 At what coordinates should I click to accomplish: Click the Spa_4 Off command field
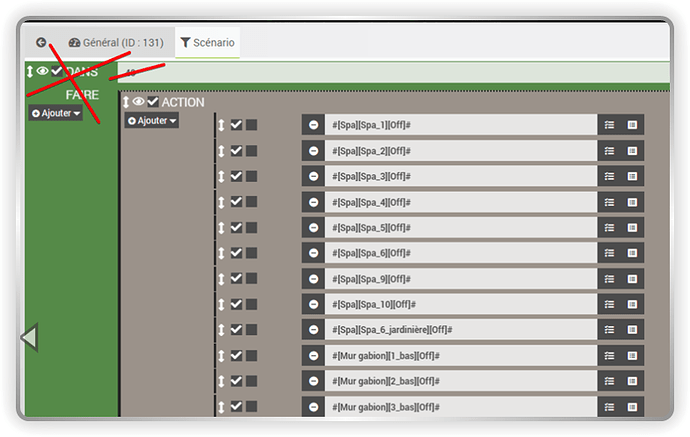[461, 202]
